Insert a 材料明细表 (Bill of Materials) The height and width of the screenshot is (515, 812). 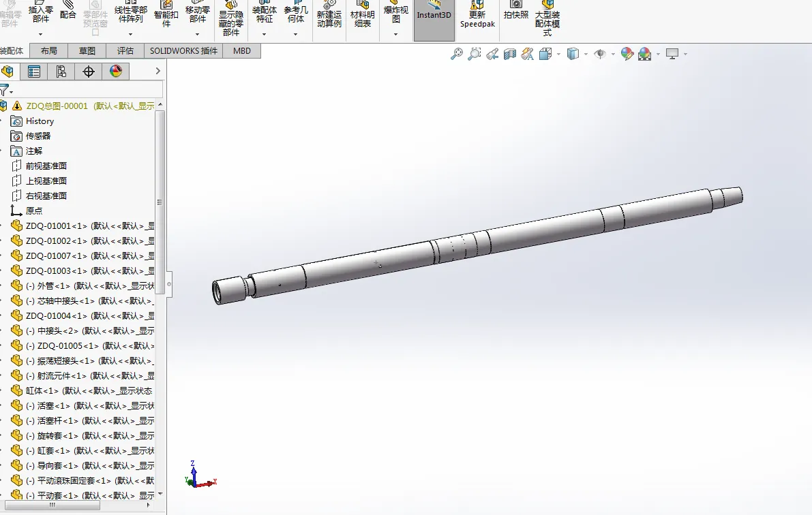coord(363,14)
